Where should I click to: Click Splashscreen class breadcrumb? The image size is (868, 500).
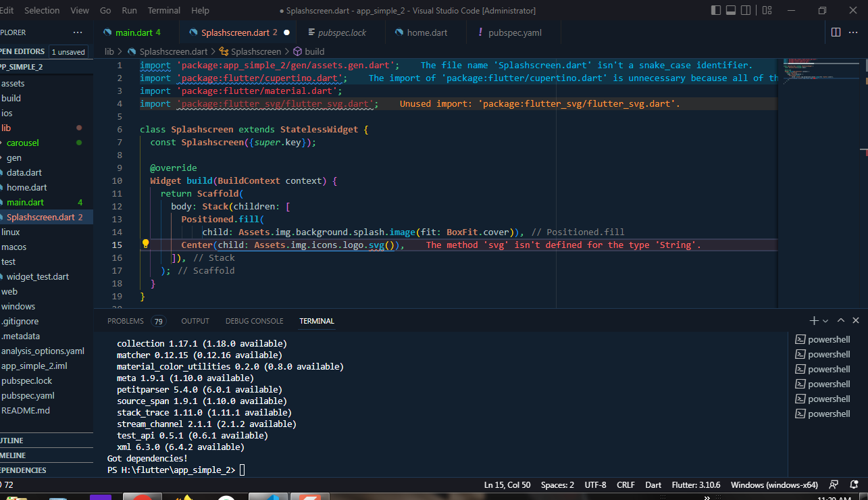click(250, 51)
